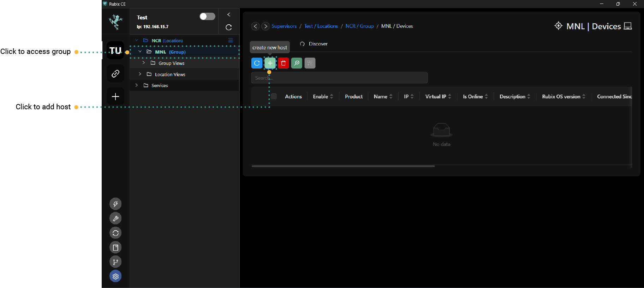The image size is (644, 288).
Task: Click the green search magnifier toolbar button
Action: pyautogui.click(x=297, y=63)
